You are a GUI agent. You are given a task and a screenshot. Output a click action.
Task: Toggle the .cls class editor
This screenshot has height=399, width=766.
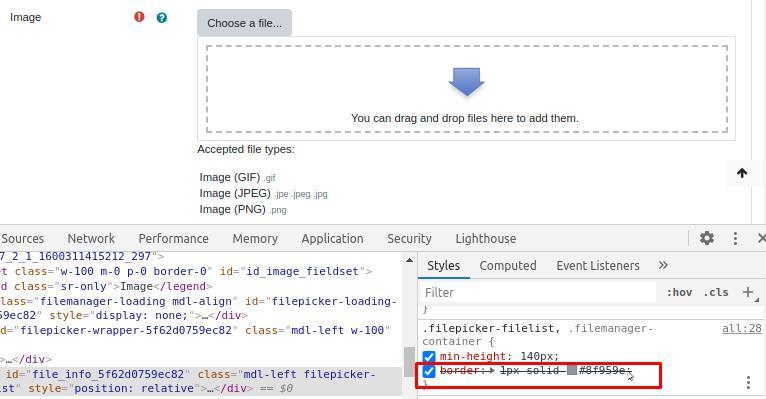tap(716, 293)
